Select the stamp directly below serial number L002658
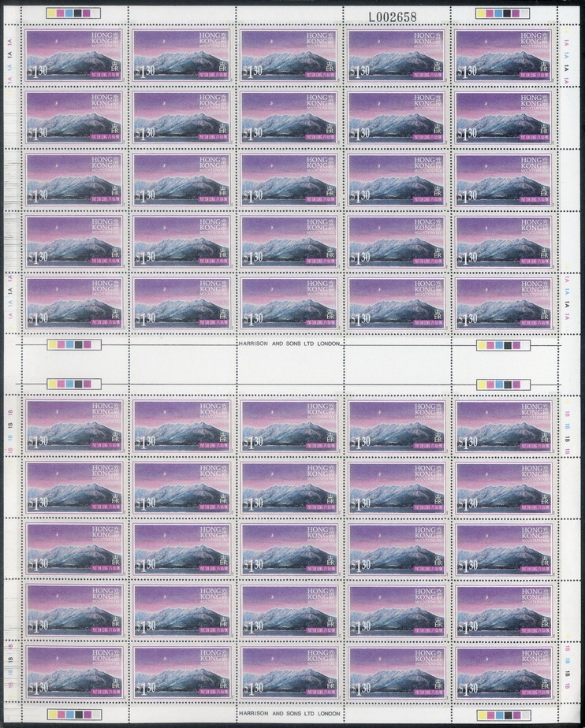The height and width of the screenshot is (728, 585). (x=397, y=55)
